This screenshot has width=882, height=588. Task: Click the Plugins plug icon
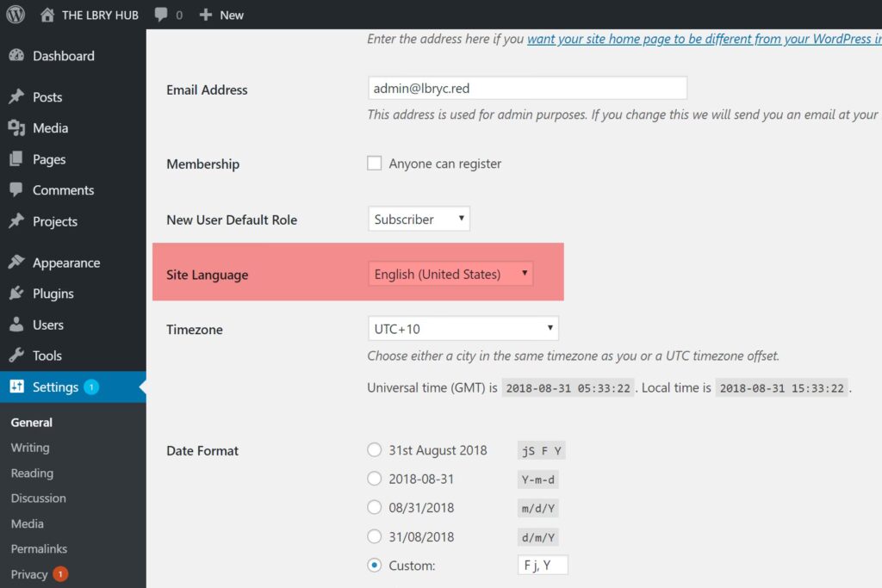tap(16, 294)
